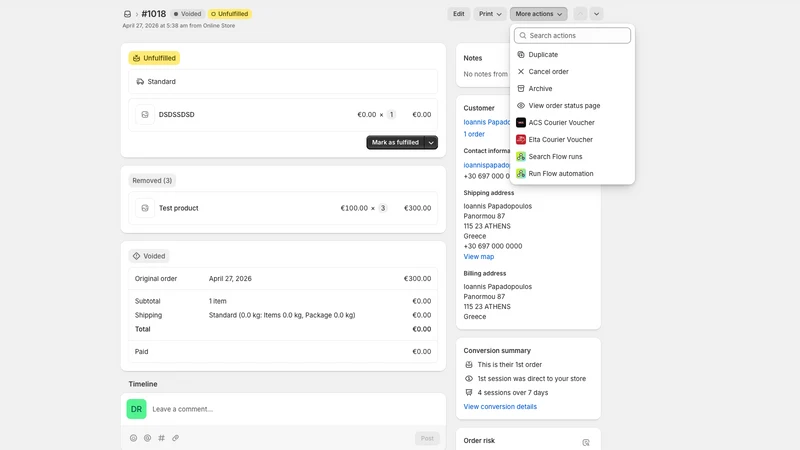Click the DR user avatar
800x450 pixels.
[x=136, y=409]
